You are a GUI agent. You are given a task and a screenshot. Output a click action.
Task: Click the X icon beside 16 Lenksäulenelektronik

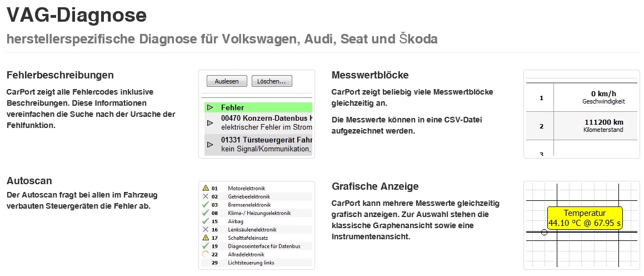click(206, 229)
